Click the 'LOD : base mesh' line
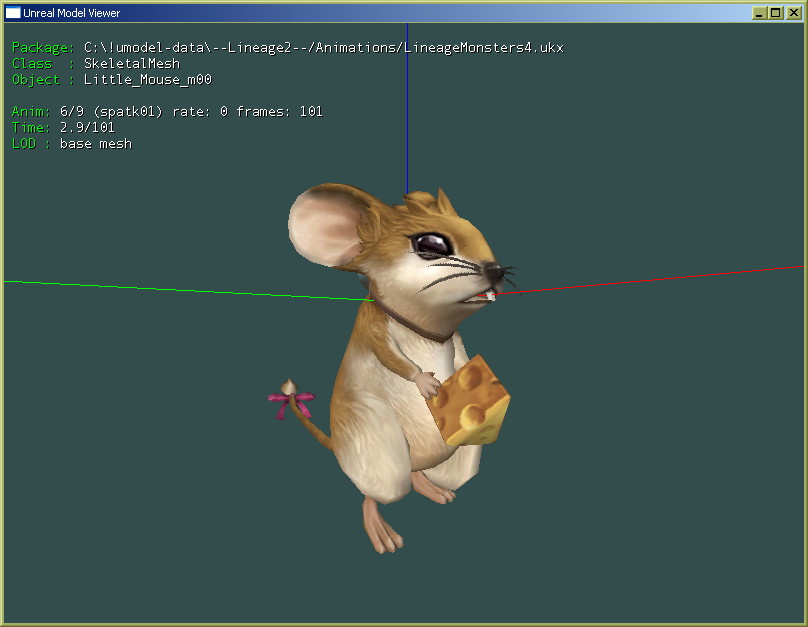The image size is (808, 627). (x=72, y=143)
